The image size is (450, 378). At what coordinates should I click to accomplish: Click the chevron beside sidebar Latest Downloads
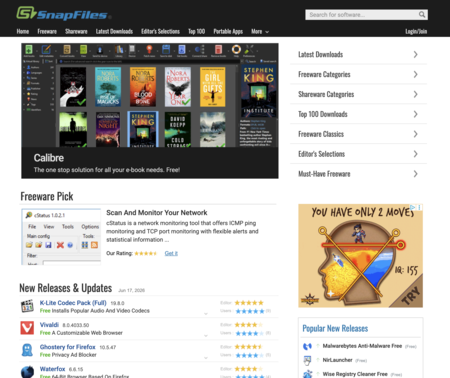point(415,54)
